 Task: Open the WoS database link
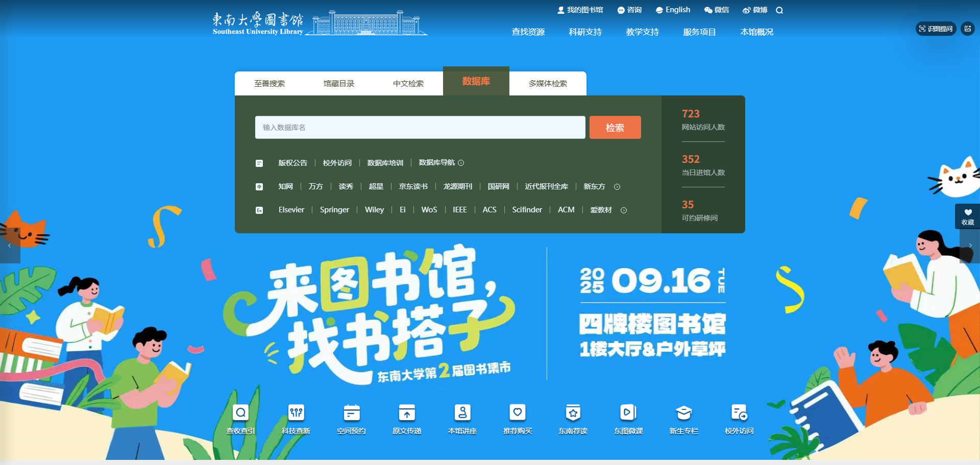pyautogui.click(x=429, y=210)
